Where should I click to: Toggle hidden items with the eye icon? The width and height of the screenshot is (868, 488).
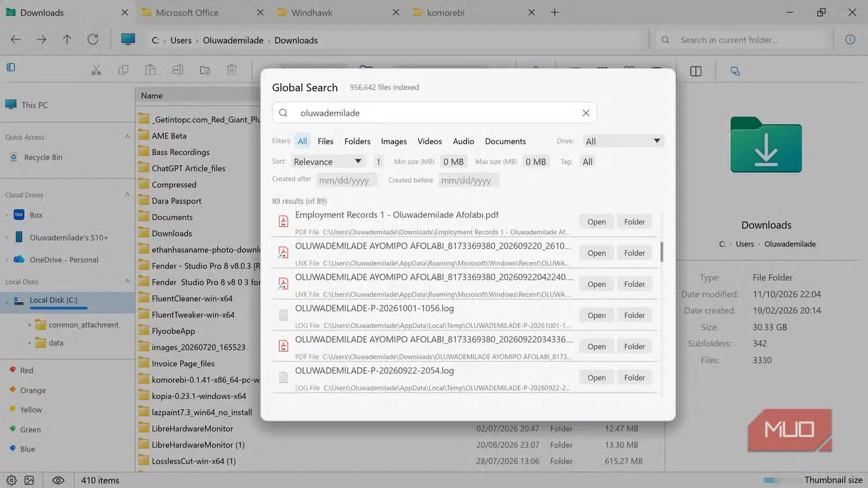(x=58, y=480)
